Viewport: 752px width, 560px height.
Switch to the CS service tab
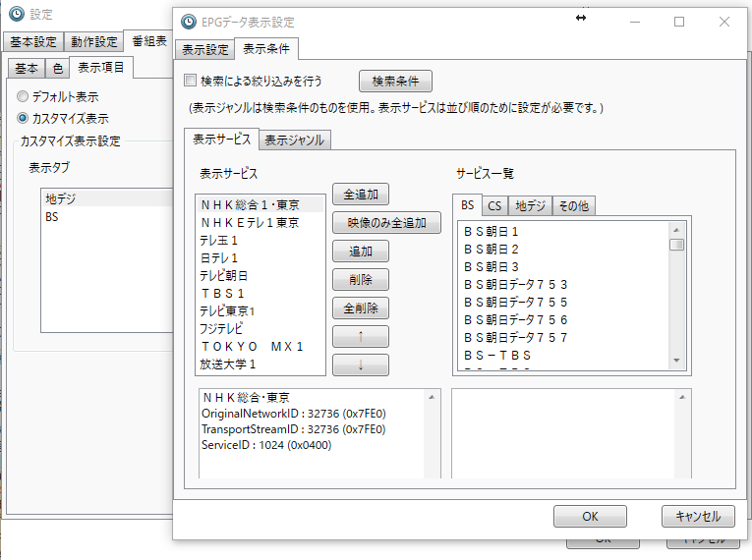(x=494, y=205)
